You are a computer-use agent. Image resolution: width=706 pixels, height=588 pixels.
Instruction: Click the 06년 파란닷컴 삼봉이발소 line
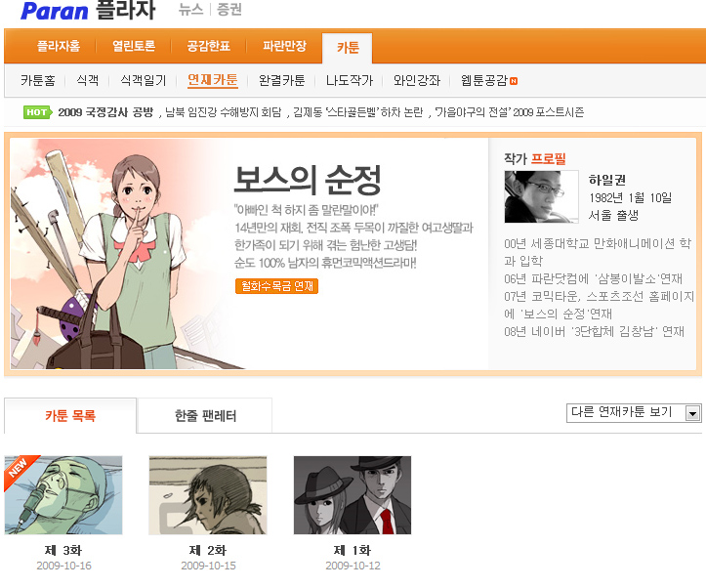[x=594, y=278]
